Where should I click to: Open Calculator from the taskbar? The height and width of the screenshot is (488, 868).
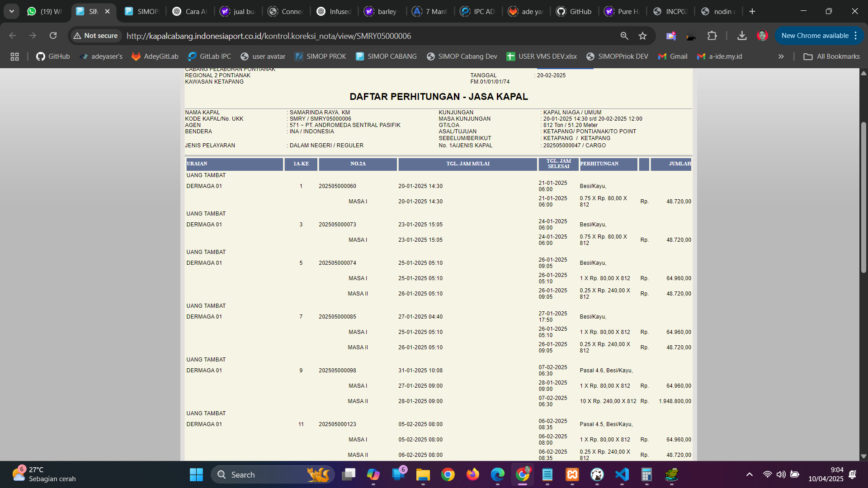click(x=647, y=474)
